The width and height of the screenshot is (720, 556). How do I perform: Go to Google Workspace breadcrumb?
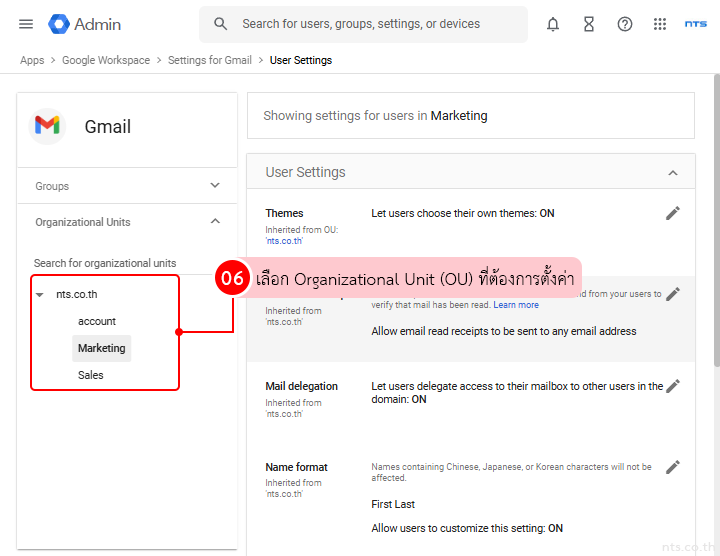tap(106, 60)
